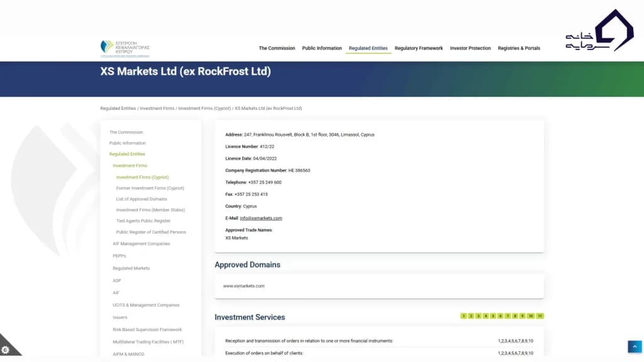Image resolution: width=644 pixels, height=362 pixels.
Task: Open Regulated Markets in the sidebar
Action: 131,268
